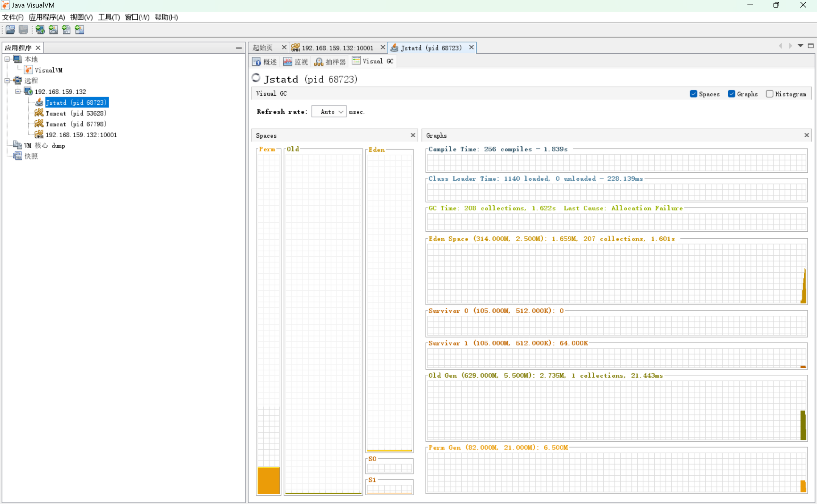Click the Add Application Snapshot toolbar icon
This screenshot has width=817, height=504.
(79, 30)
